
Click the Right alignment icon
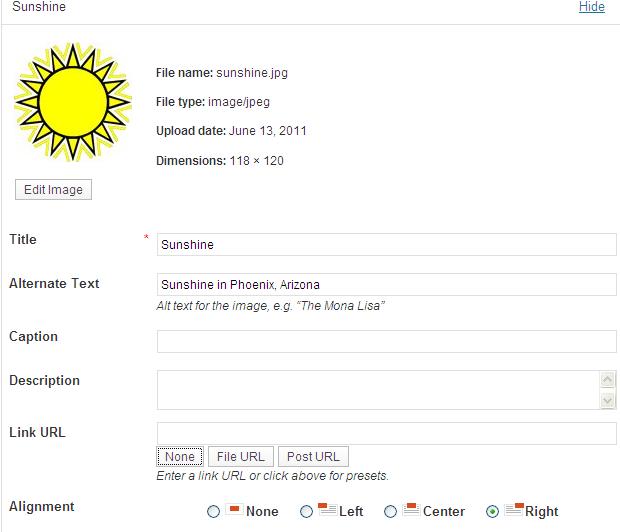coord(514,510)
